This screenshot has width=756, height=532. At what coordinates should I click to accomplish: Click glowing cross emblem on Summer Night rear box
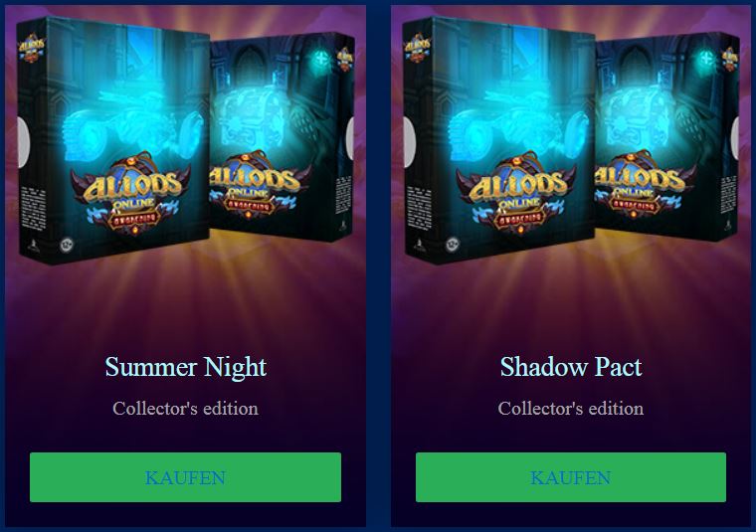320,60
